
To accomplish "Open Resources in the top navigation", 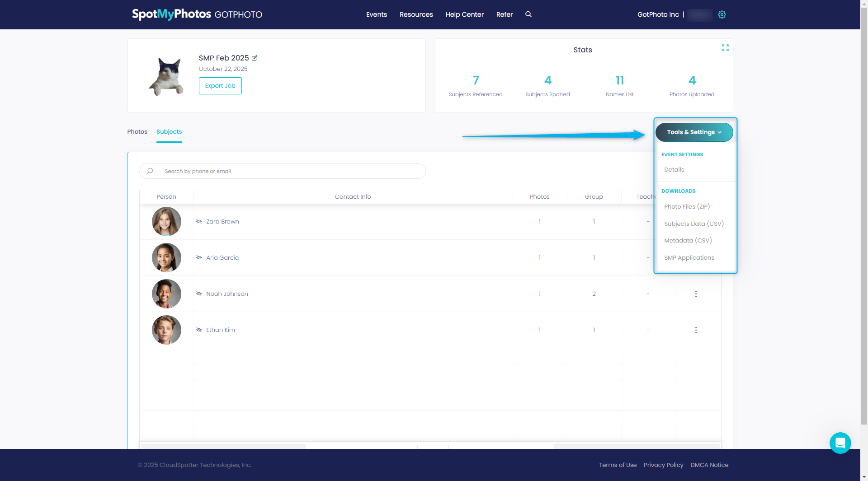I will coord(416,14).
